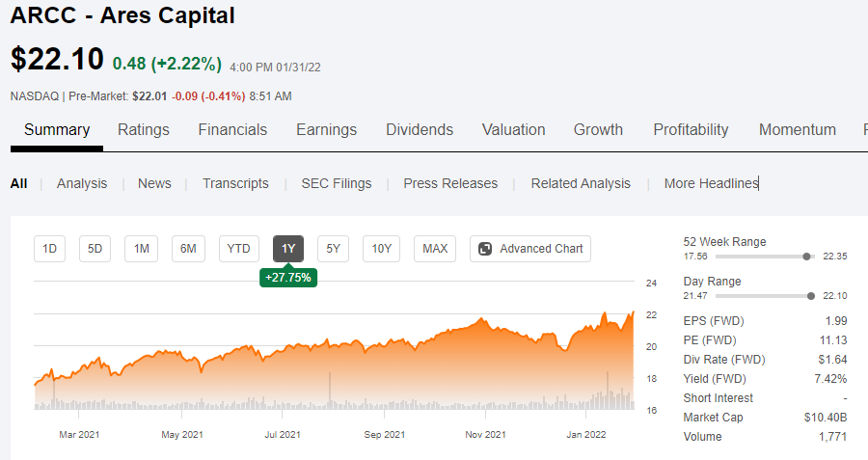This screenshot has width=868, height=460.
Task: Click the 52 Week Range low 17.56
Action: click(695, 257)
